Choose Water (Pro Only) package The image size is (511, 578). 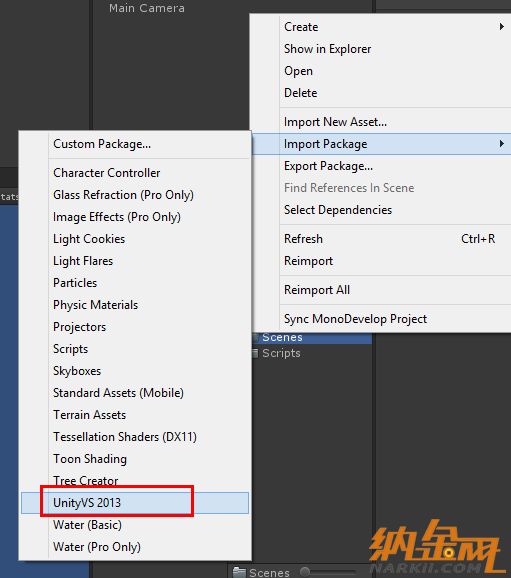tap(135, 547)
